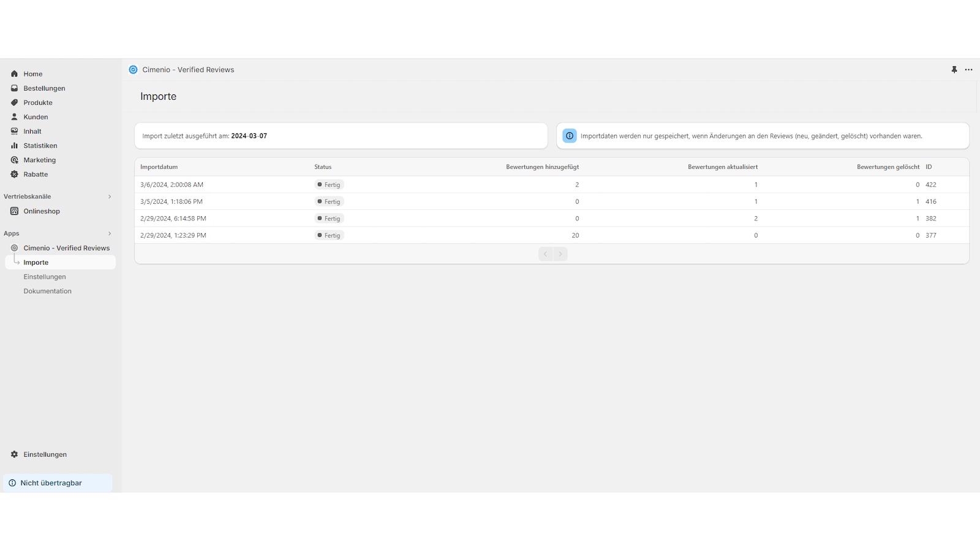Click the Status column header
Viewport: 980px width, 551px height.
323,167
